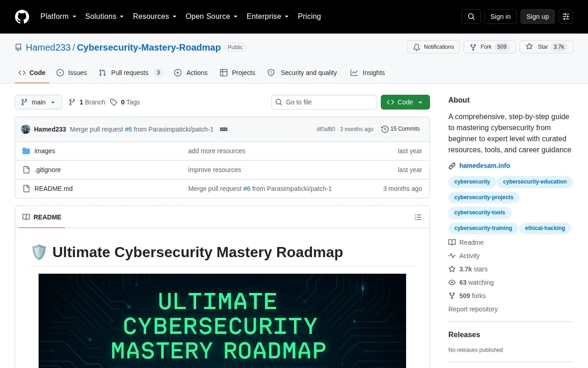This screenshot has height=368, width=588.
Task: Click the Sign up button
Action: click(x=537, y=17)
